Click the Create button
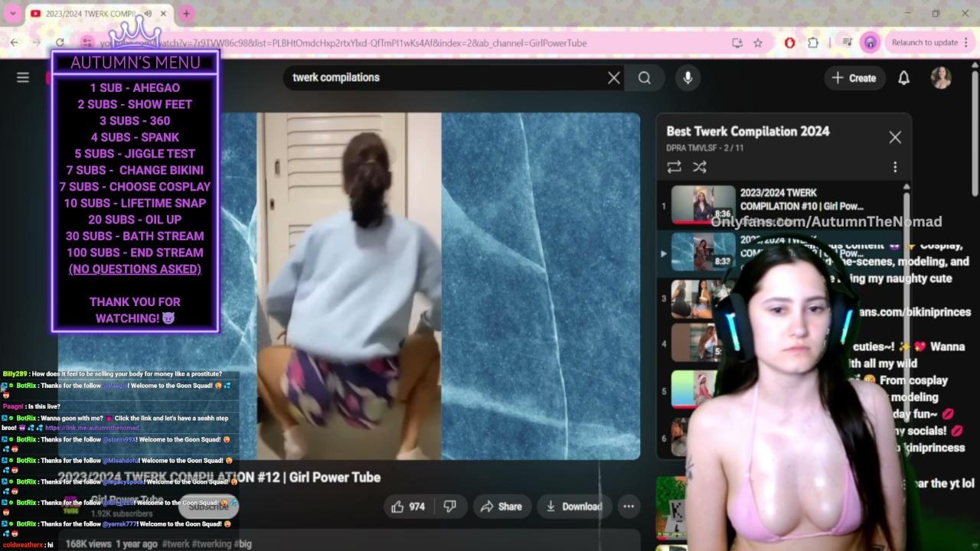 (854, 77)
